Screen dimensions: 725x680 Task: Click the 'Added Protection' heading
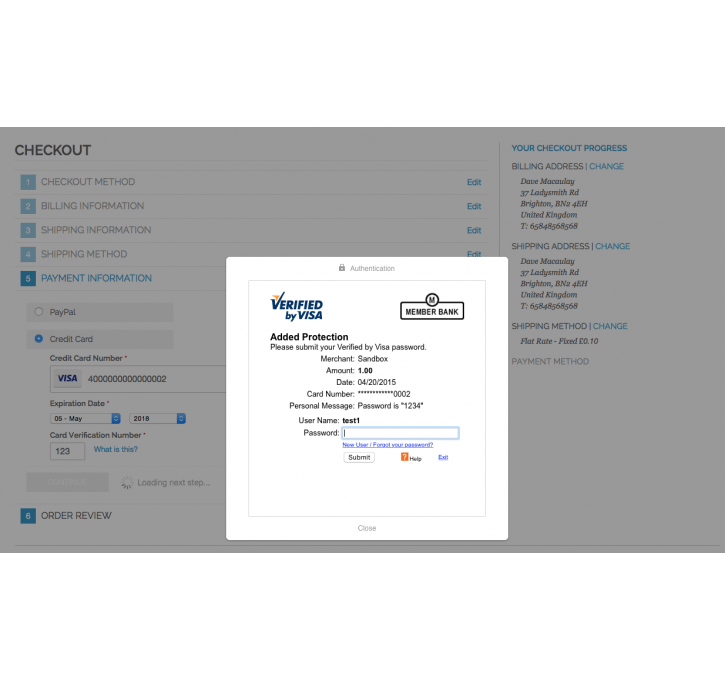[309, 337]
